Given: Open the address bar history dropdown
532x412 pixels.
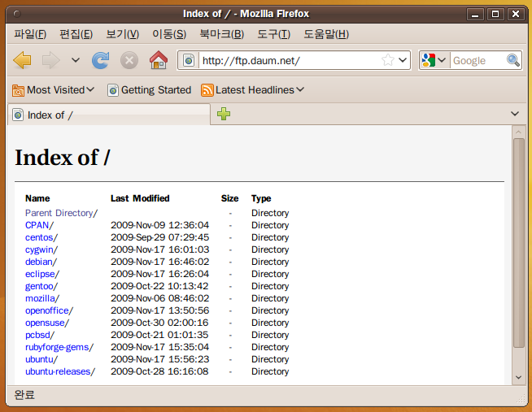Looking at the screenshot, I should point(403,60).
